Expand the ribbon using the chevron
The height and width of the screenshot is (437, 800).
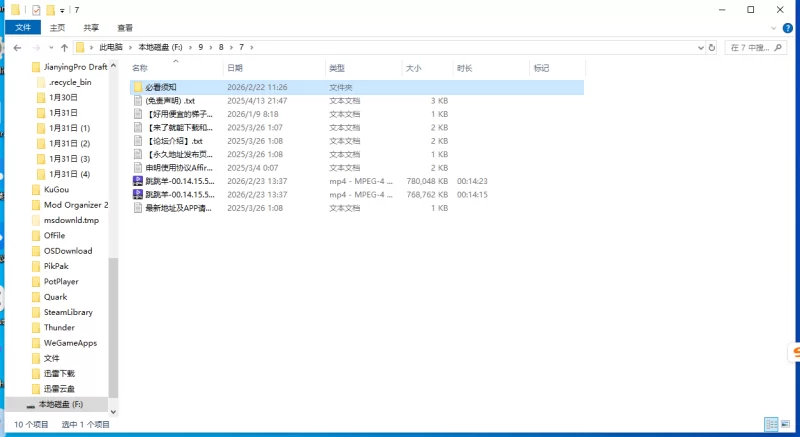point(775,28)
